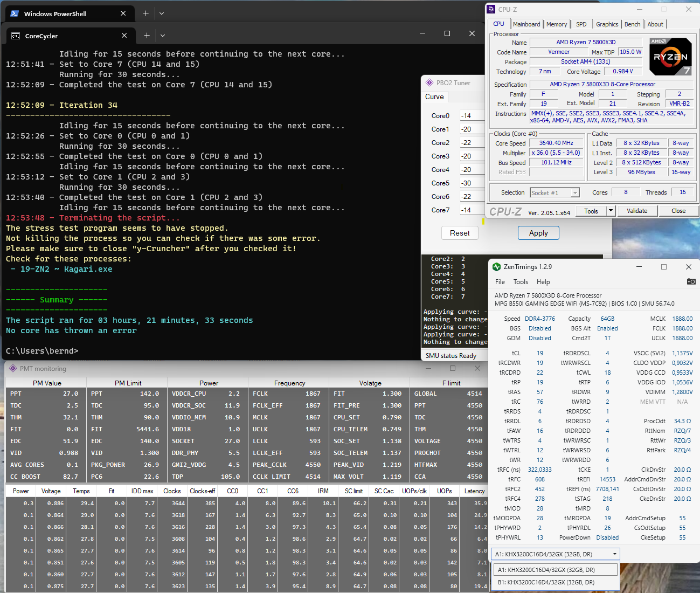Switch to CPU-Z Graphics tab
Image resolution: width=700 pixels, height=593 pixels.
tap(607, 24)
